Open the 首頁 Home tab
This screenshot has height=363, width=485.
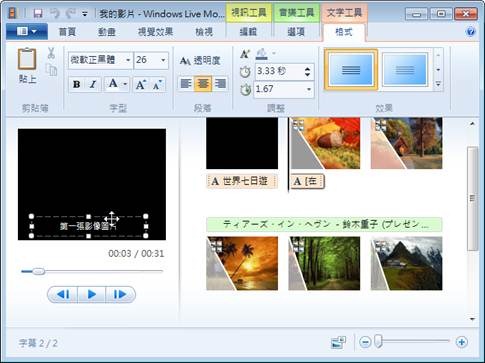tap(67, 32)
